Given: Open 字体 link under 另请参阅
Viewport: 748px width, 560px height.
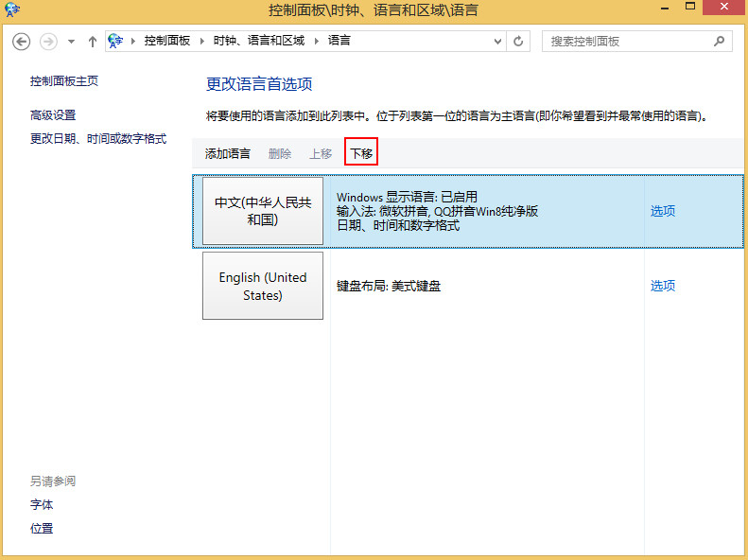Looking at the screenshot, I should [42, 505].
